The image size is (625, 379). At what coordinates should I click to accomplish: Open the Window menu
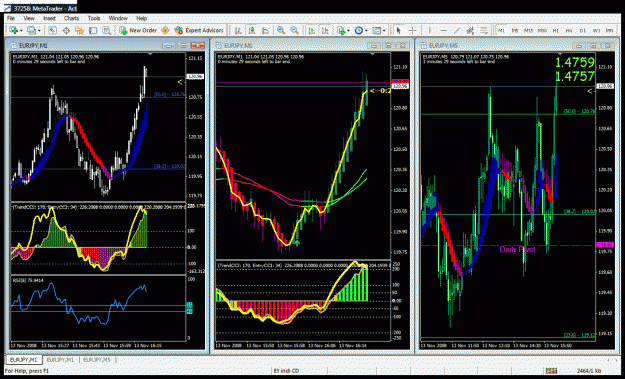pos(118,18)
